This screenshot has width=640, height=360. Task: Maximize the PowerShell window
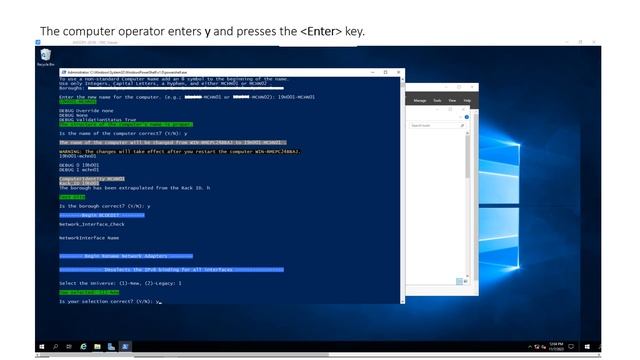point(385,72)
